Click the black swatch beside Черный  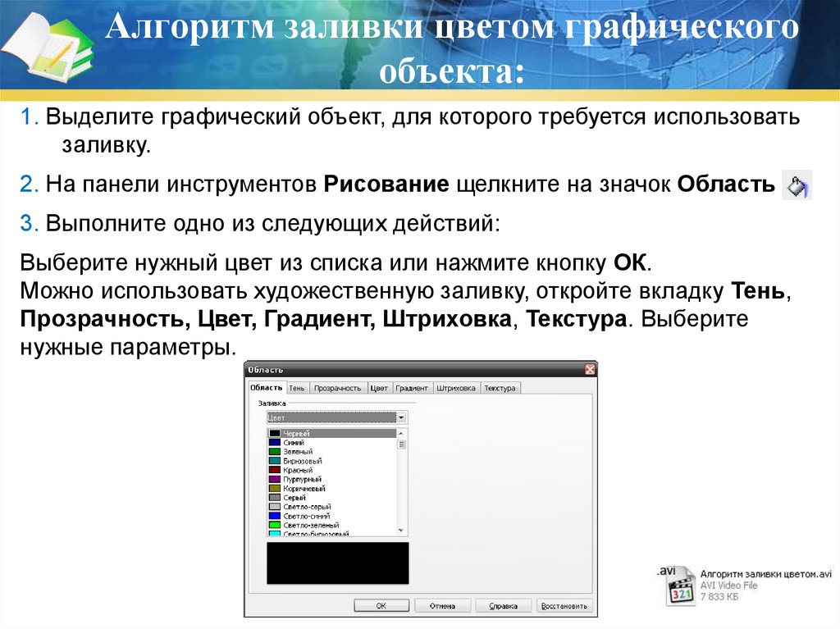point(275,434)
